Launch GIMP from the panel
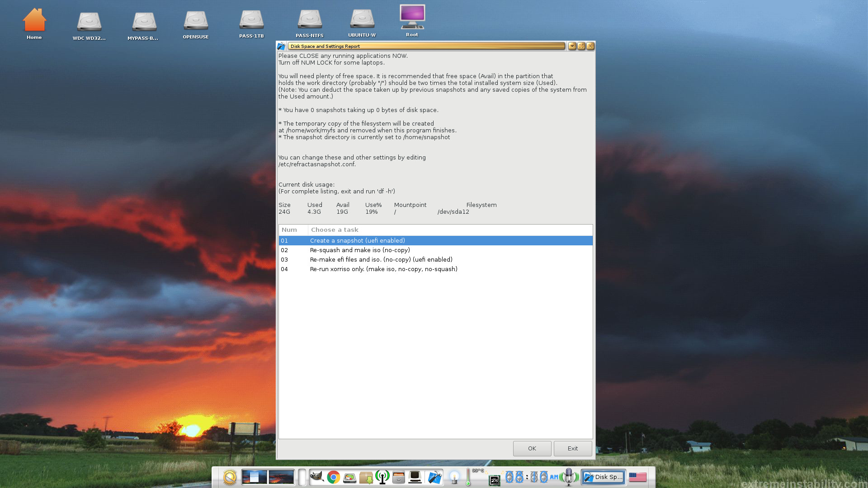 click(316, 477)
